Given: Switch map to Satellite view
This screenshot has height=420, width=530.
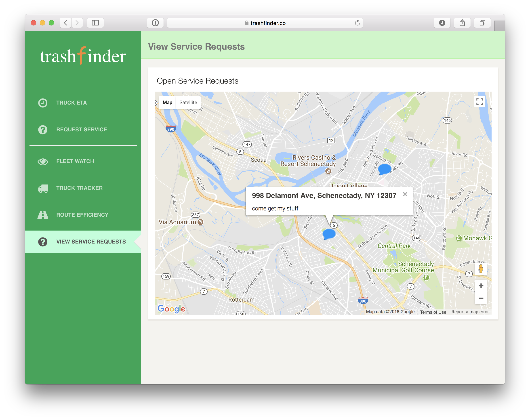Looking at the screenshot, I should click(188, 103).
